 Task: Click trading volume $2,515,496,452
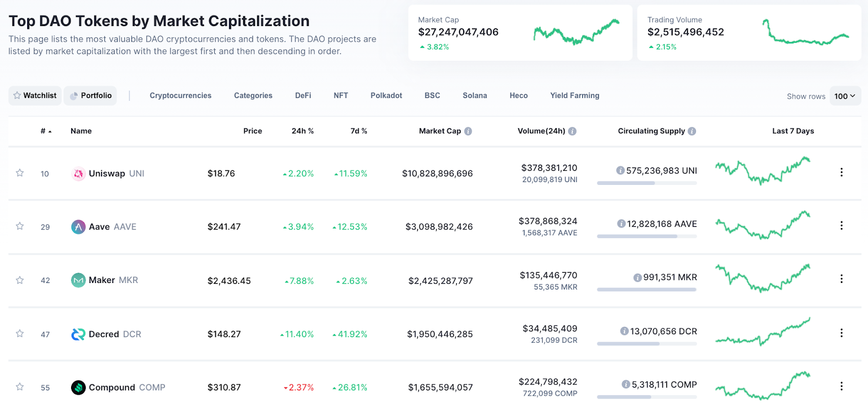tap(686, 32)
